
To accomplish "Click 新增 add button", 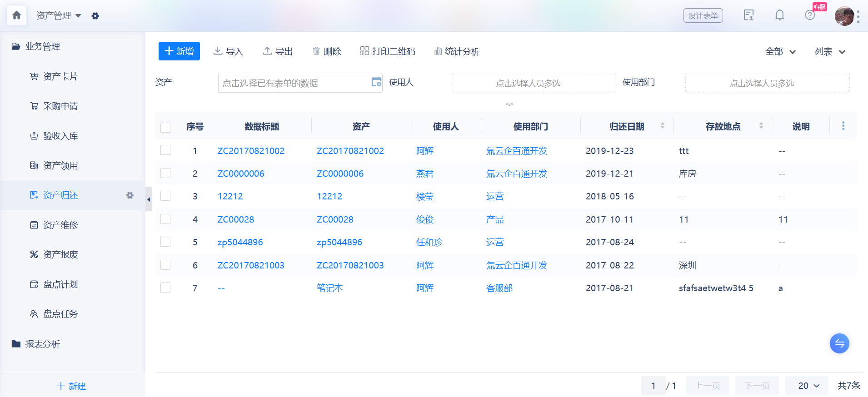I will click(179, 51).
